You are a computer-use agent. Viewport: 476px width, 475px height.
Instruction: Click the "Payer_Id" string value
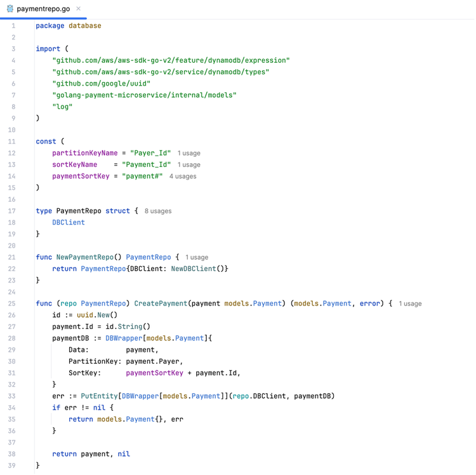[x=150, y=153]
